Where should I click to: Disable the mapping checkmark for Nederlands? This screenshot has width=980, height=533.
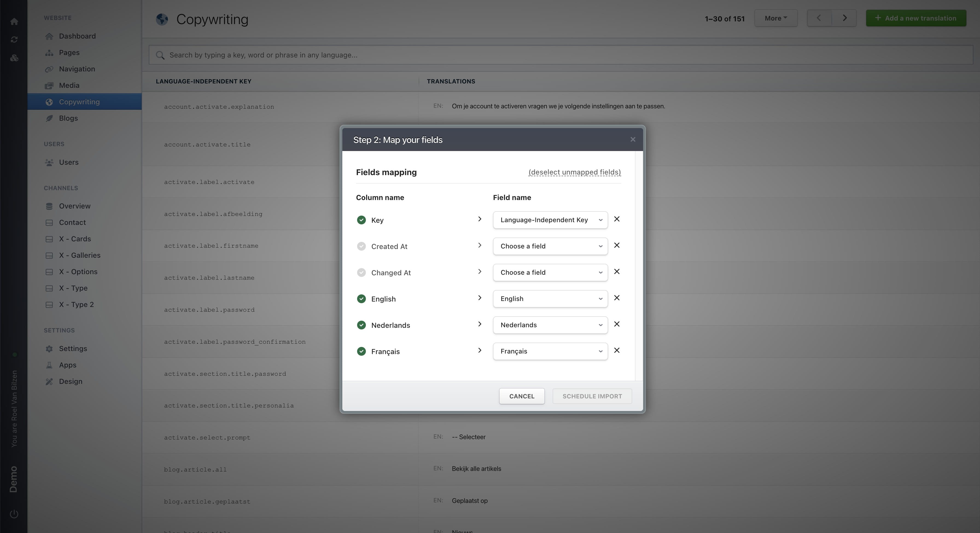(361, 325)
